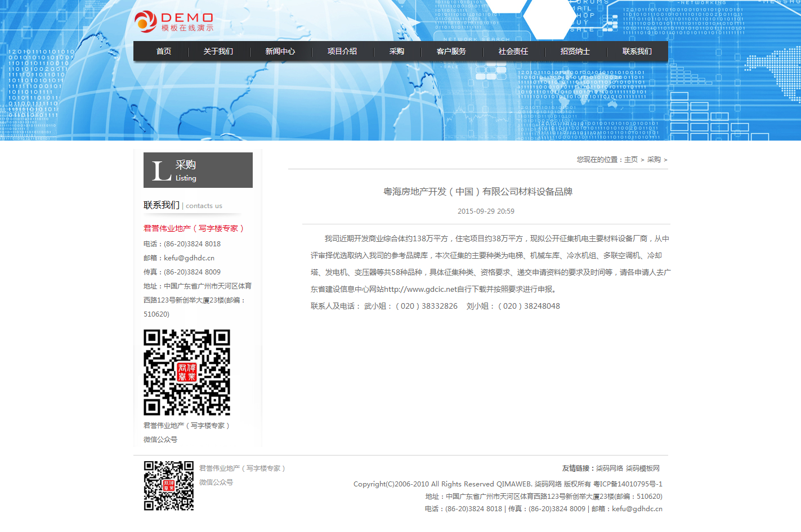Click the small footer QR code
Viewport: 801px width, 532px height.
pyautogui.click(x=169, y=486)
